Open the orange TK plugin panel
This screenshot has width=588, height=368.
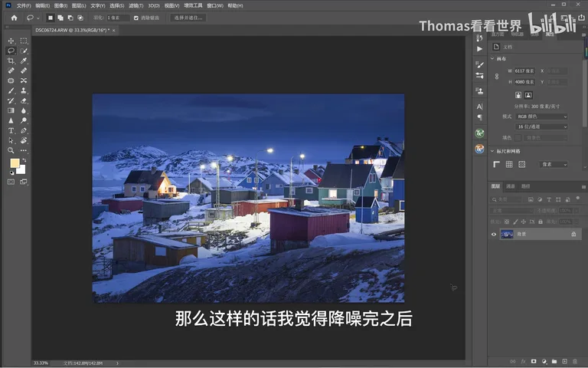tap(479, 149)
